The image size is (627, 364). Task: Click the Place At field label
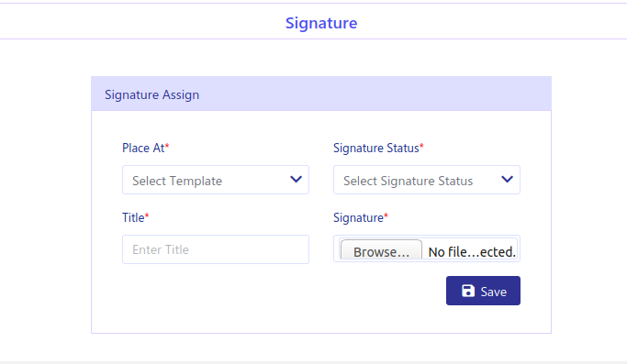(143, 148)
